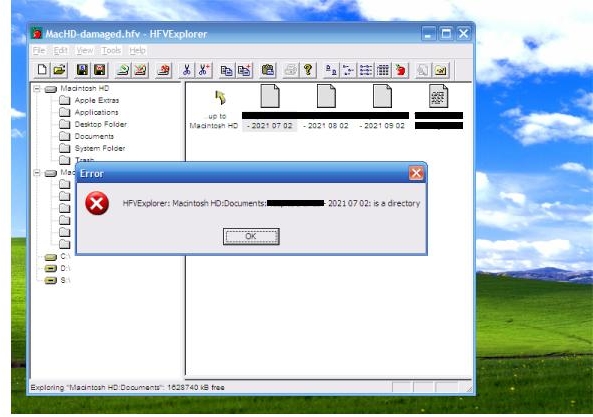Click the green arrow tray toolbar icon
Screen dimensions: 593x417
[122, 70]
